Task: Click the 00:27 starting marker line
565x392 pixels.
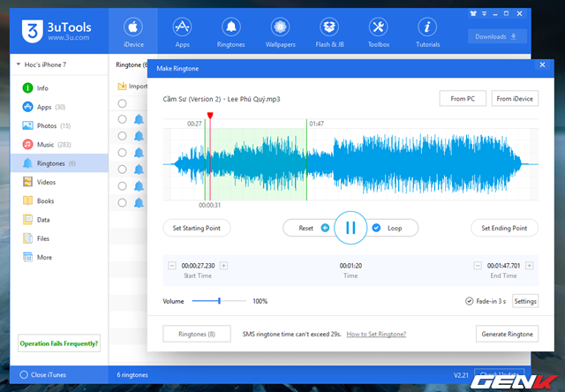Action: pos(205,160)
